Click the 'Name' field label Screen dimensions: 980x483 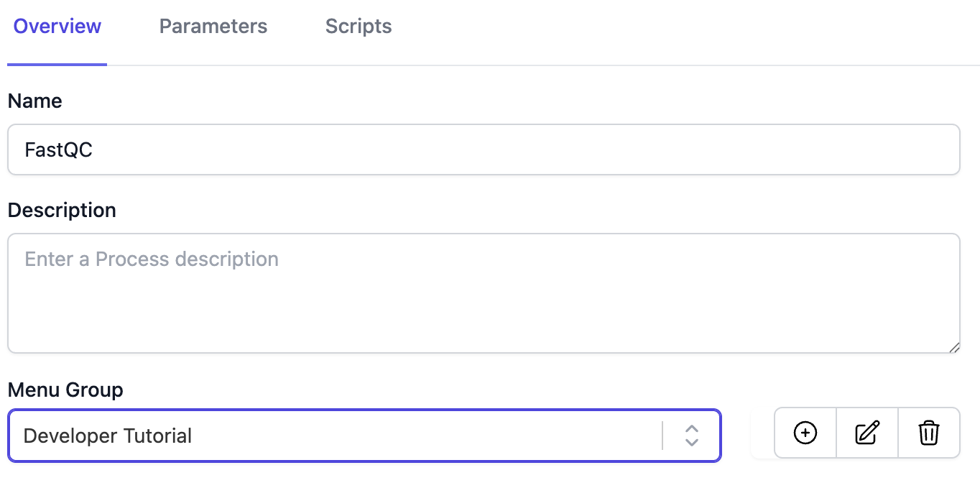pyautogui.click(x=34, y=101)
